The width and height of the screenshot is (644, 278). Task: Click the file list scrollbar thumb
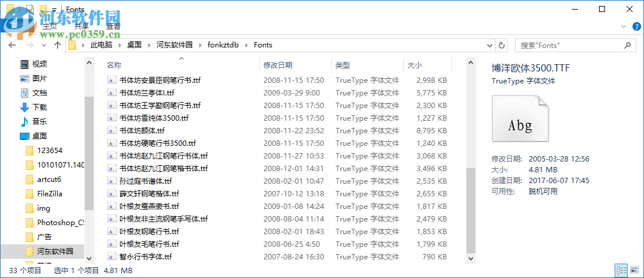pos(471,210)
